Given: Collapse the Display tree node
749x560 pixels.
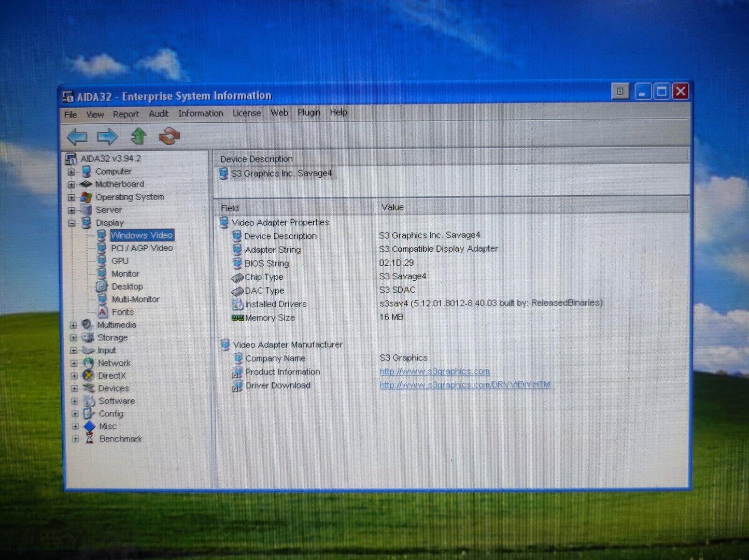Looking at the screenshot, I should point(72,223).
